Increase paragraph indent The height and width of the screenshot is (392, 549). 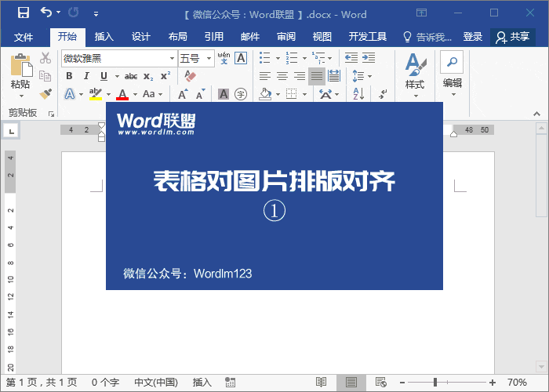point(369,58)
